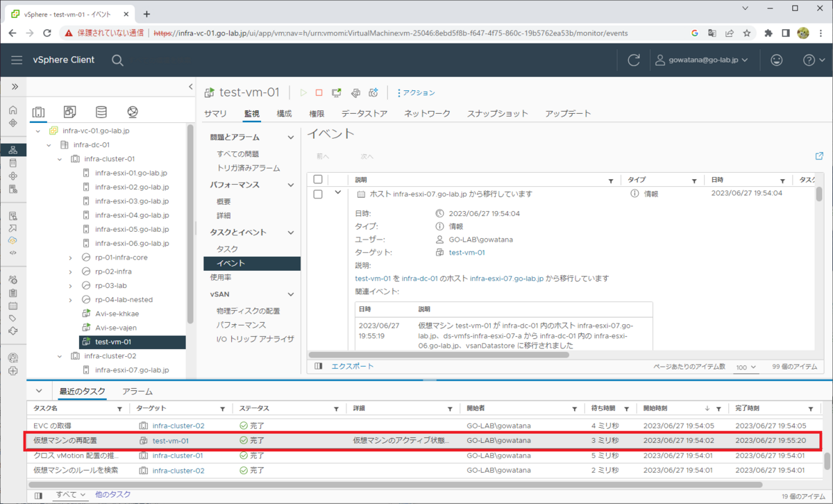833x504 pixels.
Task: Click infra-cluster-02 link in EVC の取得 row
Action: 178,426
